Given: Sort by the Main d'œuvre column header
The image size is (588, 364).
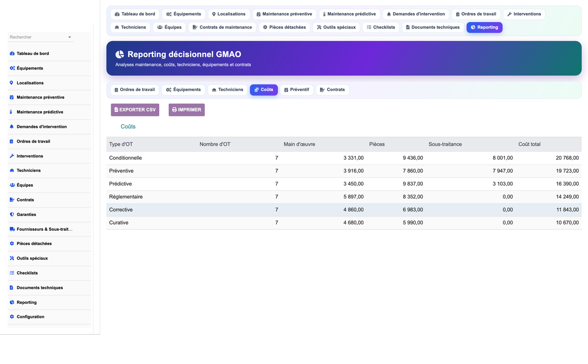Looking at the screenshot, I should click(299, 144).
